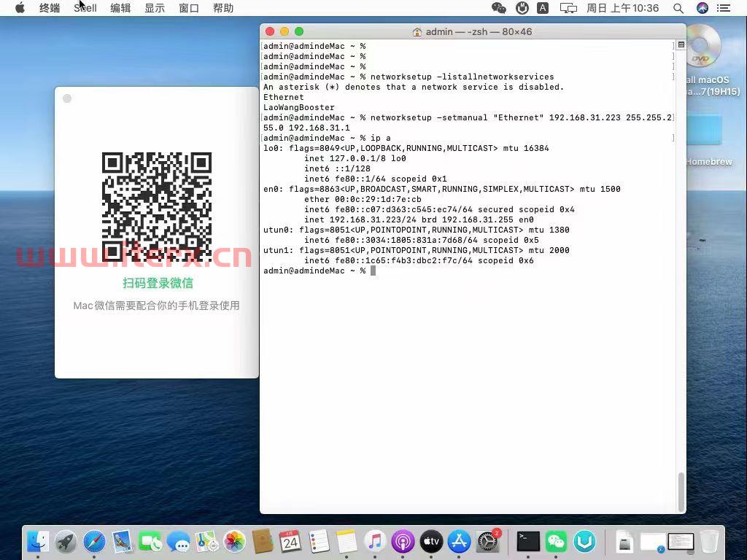
Task: Open Mail stamp icon in Dock
Action: pos(123,542)
